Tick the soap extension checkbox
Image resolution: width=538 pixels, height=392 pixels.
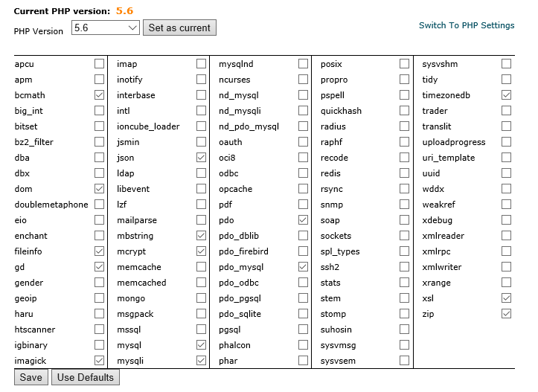[404, 220]
